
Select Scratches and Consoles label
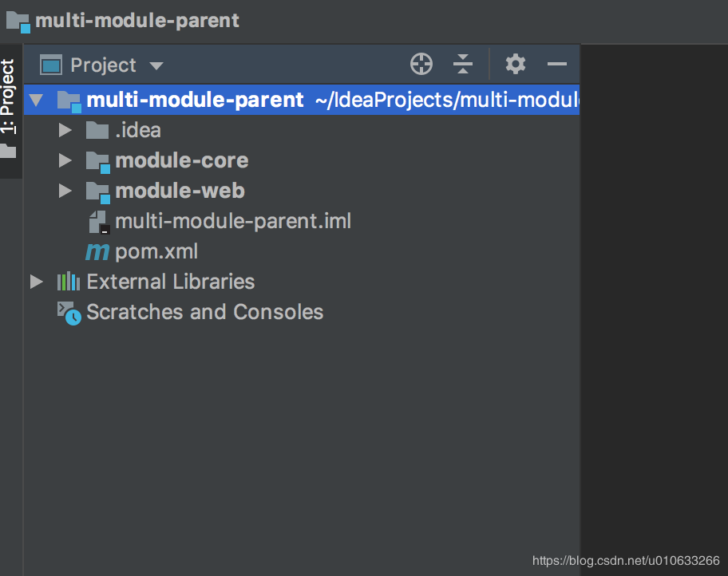(204, 312)
